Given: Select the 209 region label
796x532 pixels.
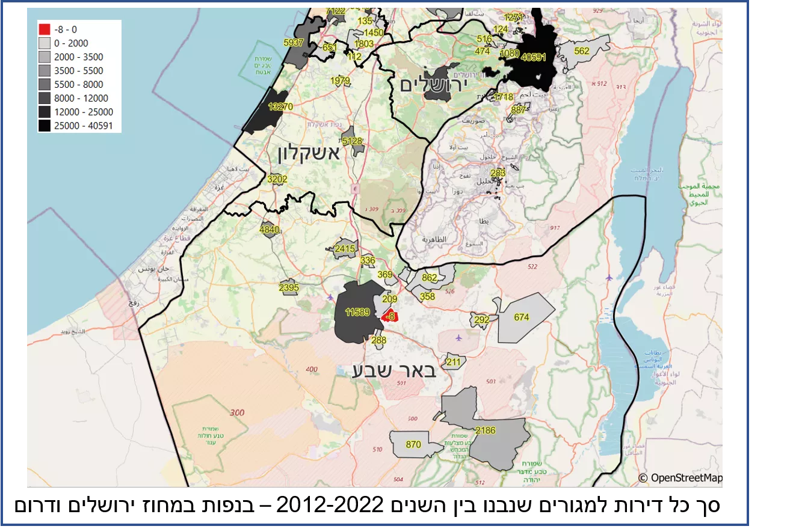Looking at the screenshot, I should 390,299.
